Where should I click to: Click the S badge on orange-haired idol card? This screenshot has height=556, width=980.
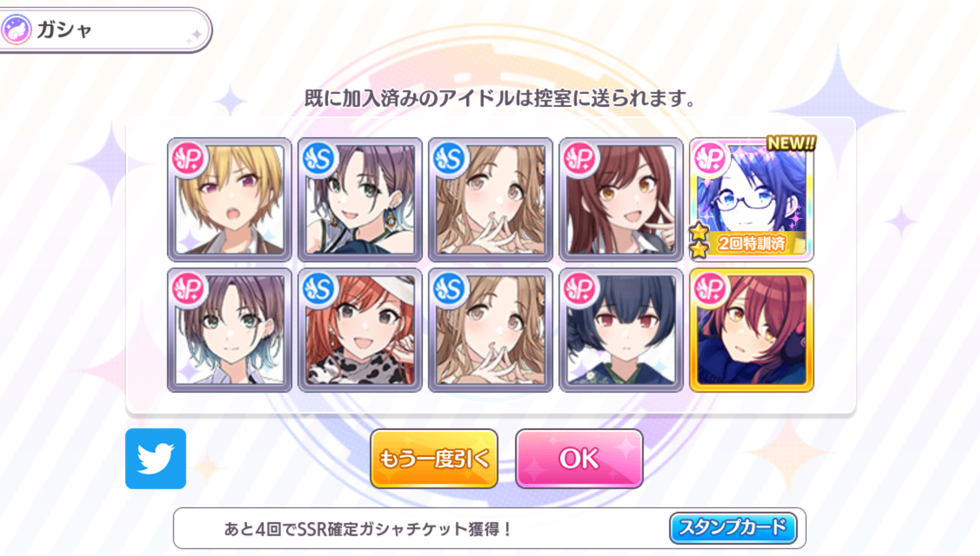coord(318,289)
